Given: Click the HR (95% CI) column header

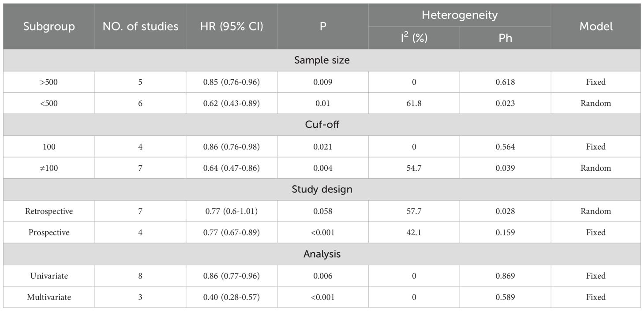Looking at the screenshot, I should 232,26.
